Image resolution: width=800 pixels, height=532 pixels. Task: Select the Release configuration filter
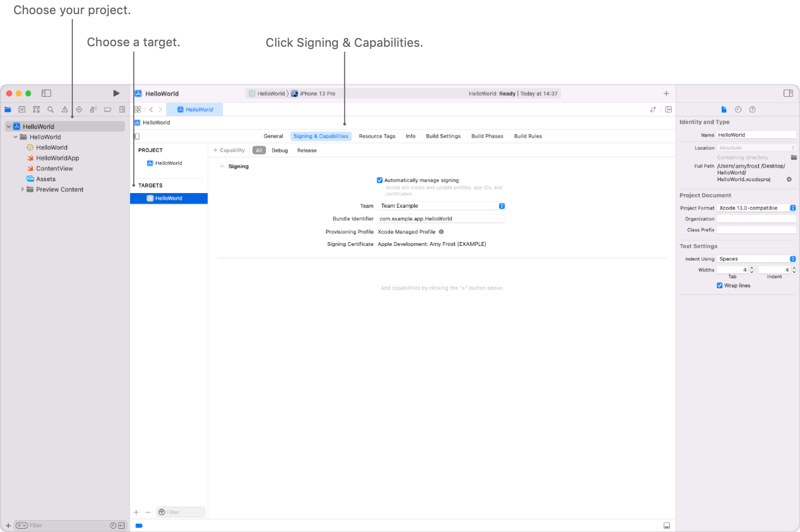pyautogui.click(x=307, y=150)
